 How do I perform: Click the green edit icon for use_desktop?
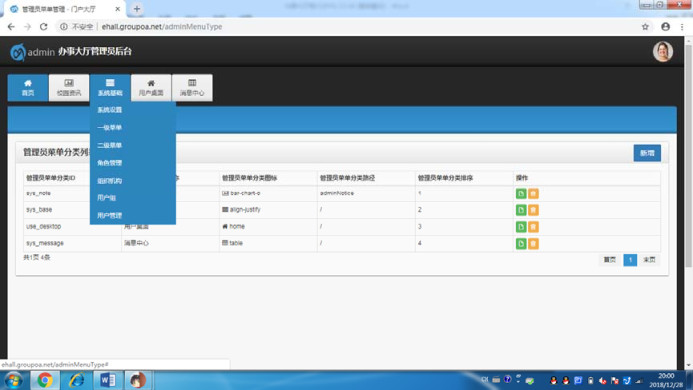pos(521,227)
